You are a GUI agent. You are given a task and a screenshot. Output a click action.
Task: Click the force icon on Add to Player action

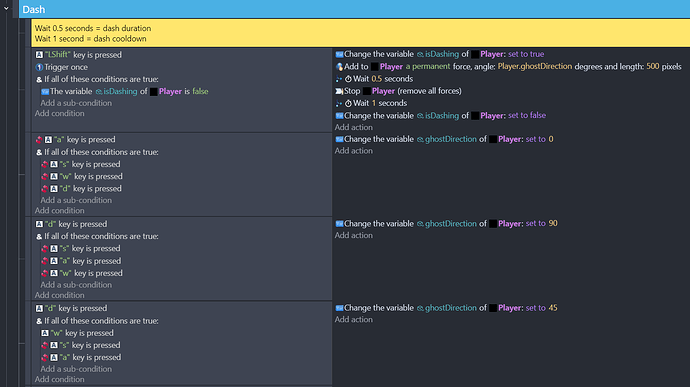(339, 66)
